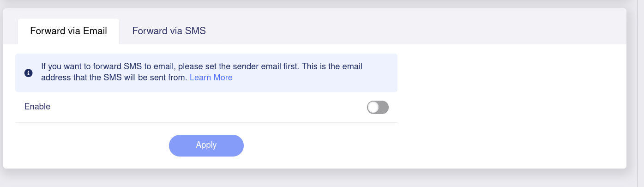The height and width of the screenshot is (187, 644).
Task: Turn on the Enable toggle switch
Action: (378, 107)
